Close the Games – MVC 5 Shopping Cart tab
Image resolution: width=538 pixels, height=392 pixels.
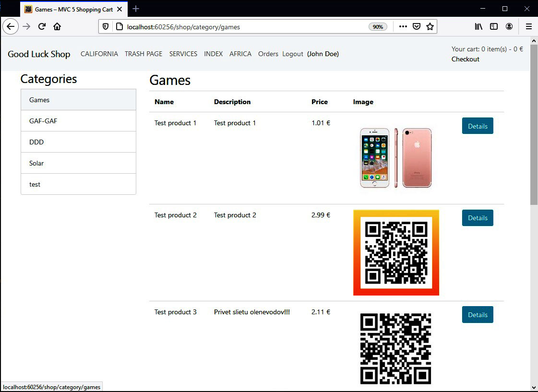pos(120,9)
